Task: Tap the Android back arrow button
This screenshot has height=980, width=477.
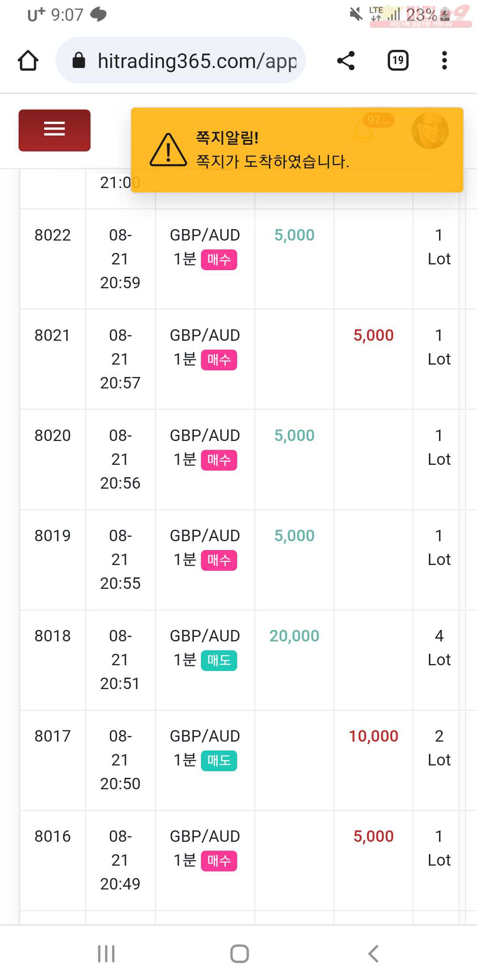Action: point(373,954)
